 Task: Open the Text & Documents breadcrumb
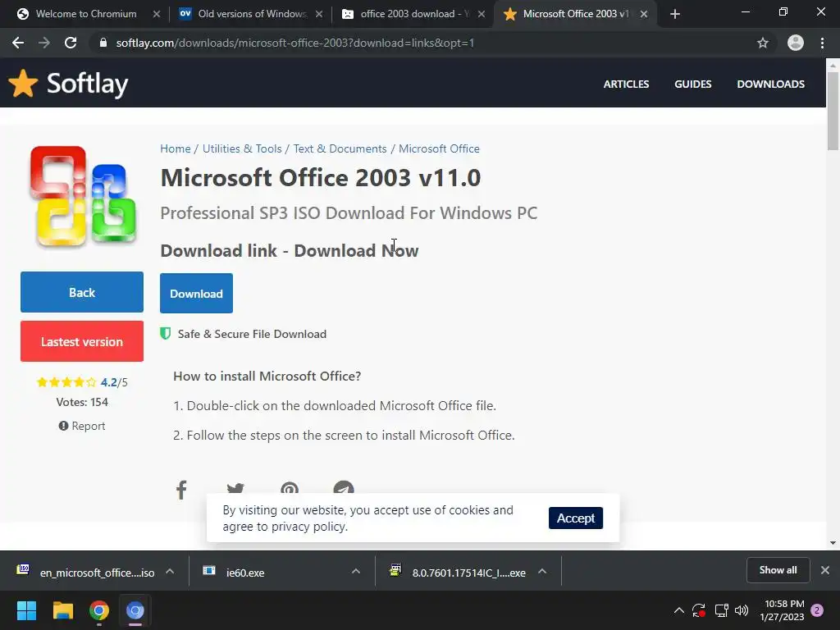340,149
